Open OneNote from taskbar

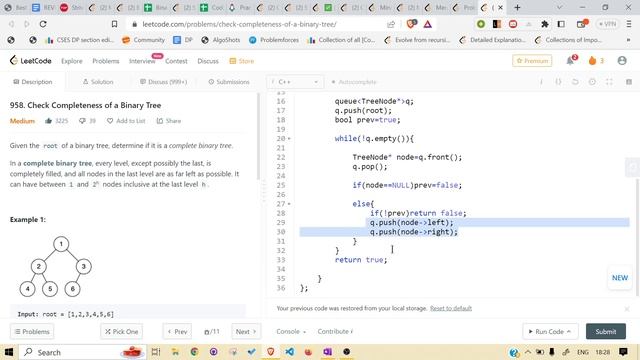[x=327, y=352]
